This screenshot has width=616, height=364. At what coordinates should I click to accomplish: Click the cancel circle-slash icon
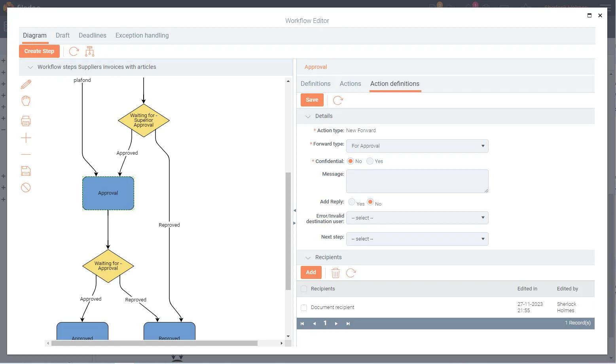coord(26,188)
